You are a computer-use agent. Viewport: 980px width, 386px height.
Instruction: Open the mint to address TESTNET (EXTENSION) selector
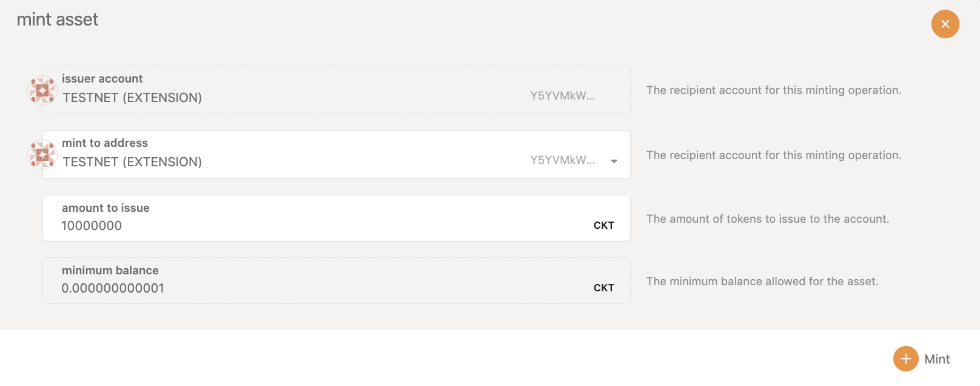132,162
